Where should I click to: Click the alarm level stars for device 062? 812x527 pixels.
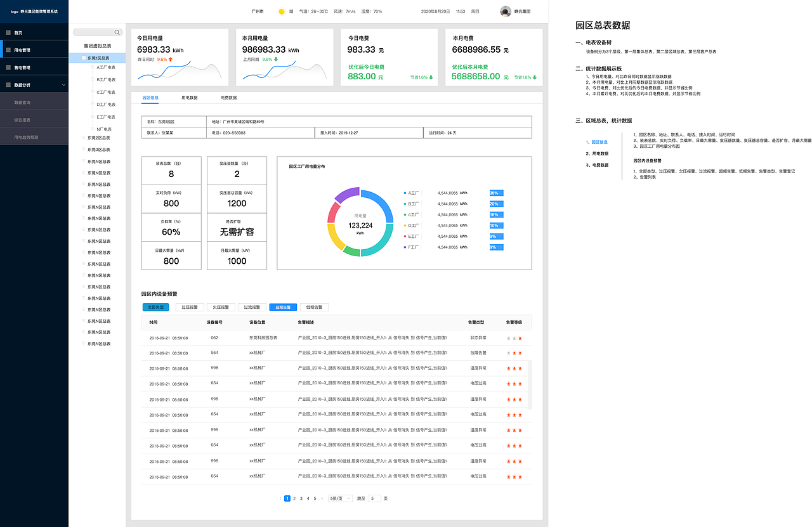(514, 339)
